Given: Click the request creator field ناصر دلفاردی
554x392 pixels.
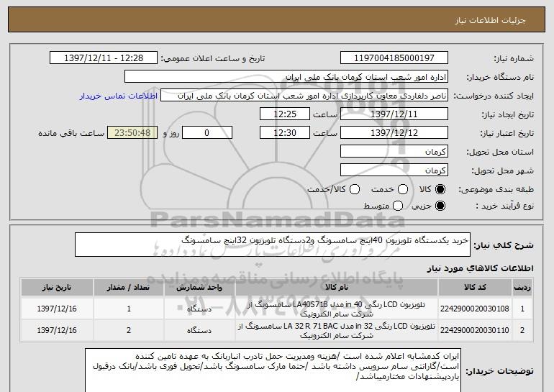Looking at the screenshot, I should (x=304, y=96).
